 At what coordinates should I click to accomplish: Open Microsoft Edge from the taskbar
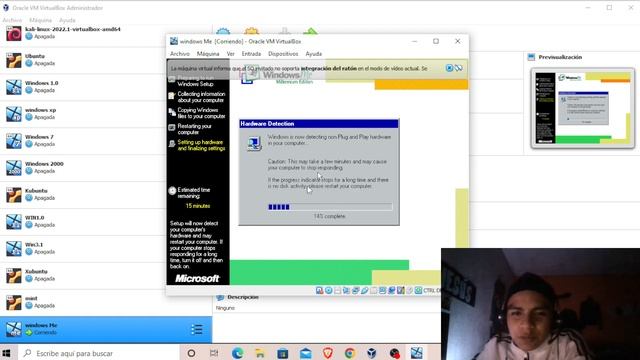tap(238, 353)
